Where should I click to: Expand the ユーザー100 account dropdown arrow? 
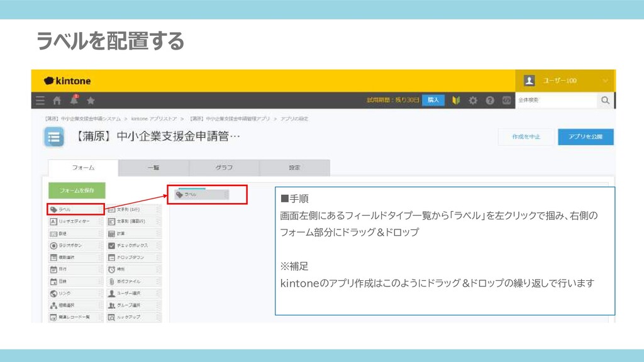pos(606,81)
